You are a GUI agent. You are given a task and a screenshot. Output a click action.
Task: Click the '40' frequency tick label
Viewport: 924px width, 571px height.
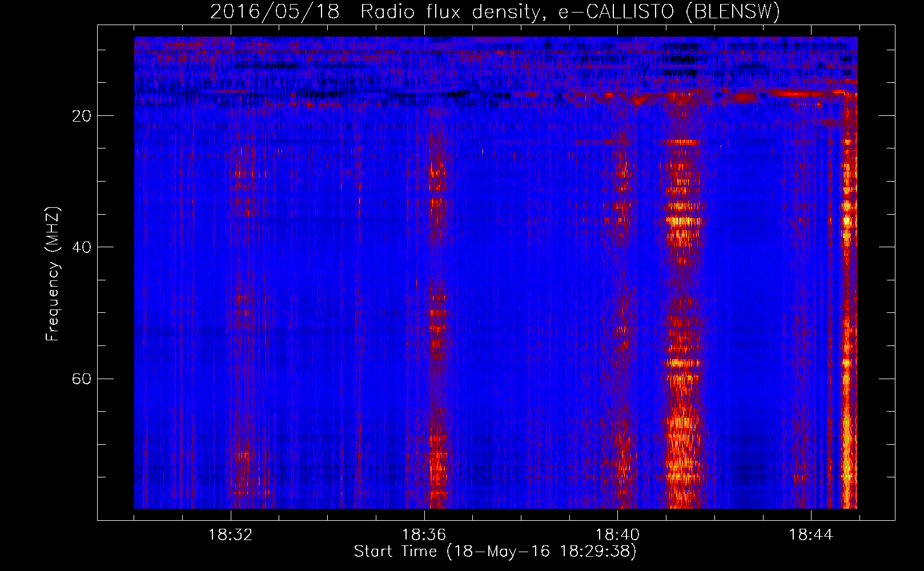(x=82, y=247)
